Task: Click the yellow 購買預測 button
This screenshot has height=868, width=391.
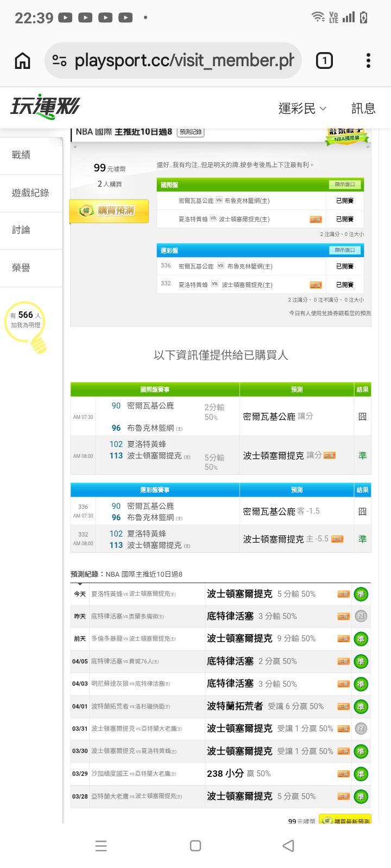Action: click(109, 211)
